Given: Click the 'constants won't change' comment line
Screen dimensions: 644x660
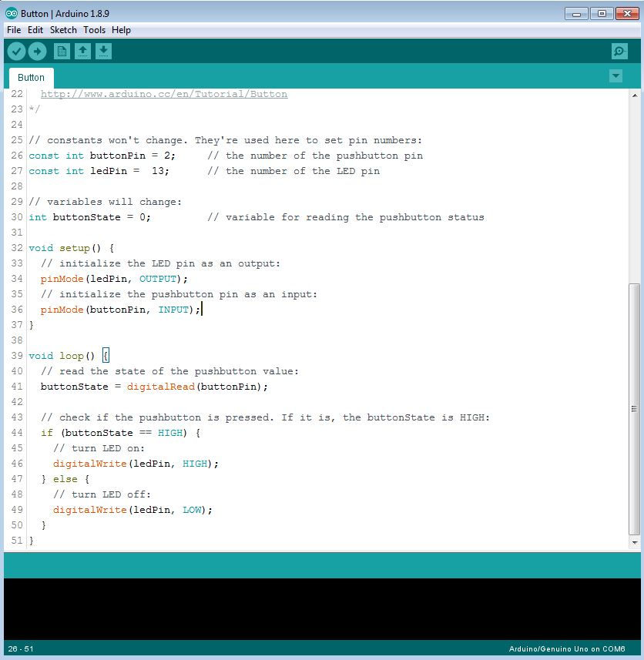Looking at the screenshot, I should 225,140.
